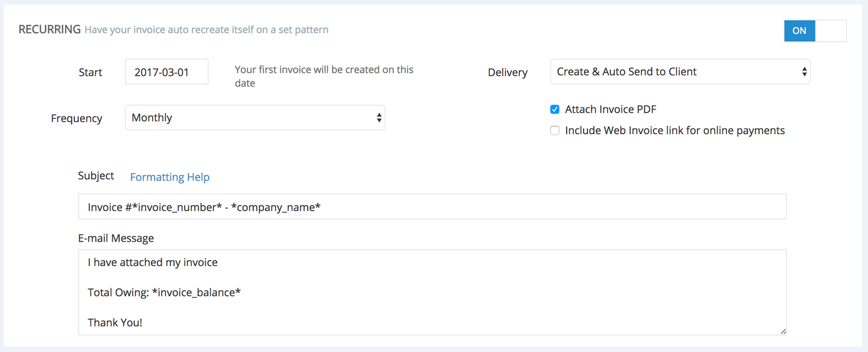
Task: Check the Attach Invoice PDF checkbox
Action: (554, 110)
